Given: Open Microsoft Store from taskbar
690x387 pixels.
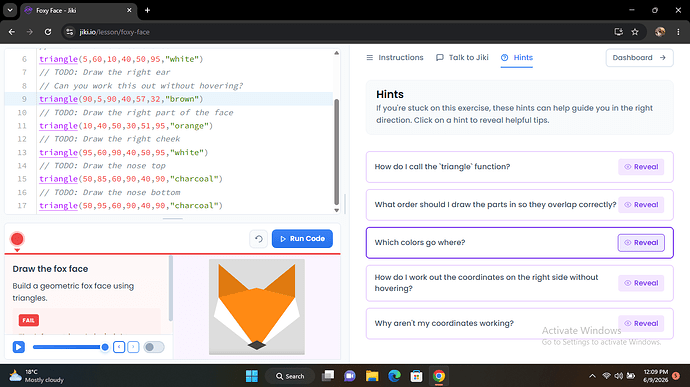Looking at the screenshot, I should coord(416,376).
